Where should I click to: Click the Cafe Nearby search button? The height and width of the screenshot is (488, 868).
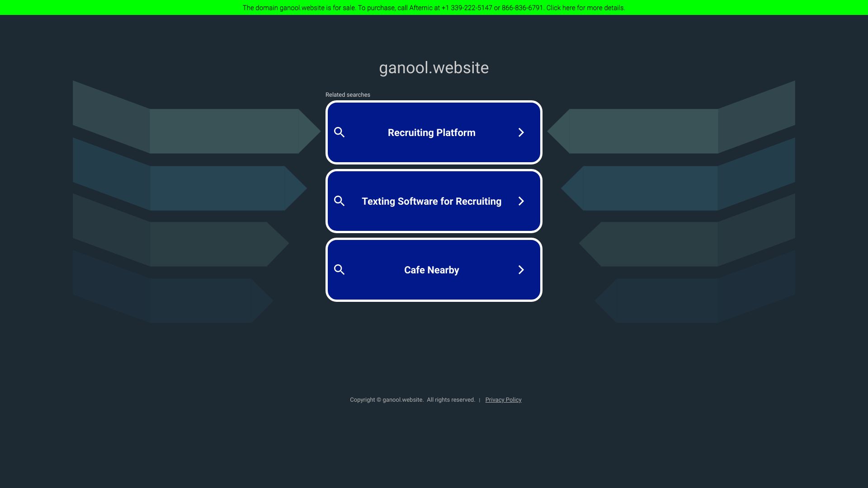434,269
